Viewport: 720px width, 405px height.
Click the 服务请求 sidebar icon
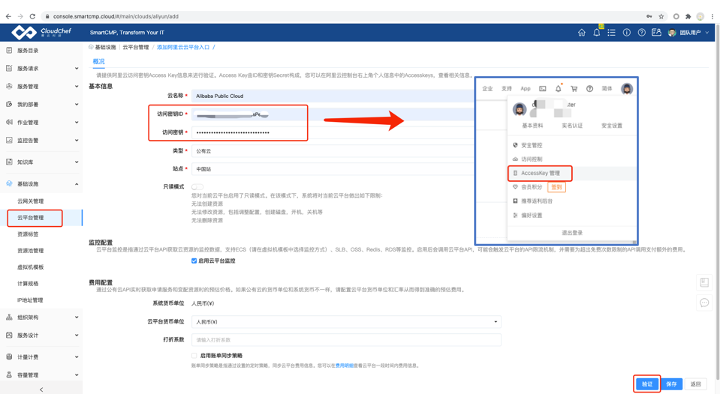[x=9, y=68]
